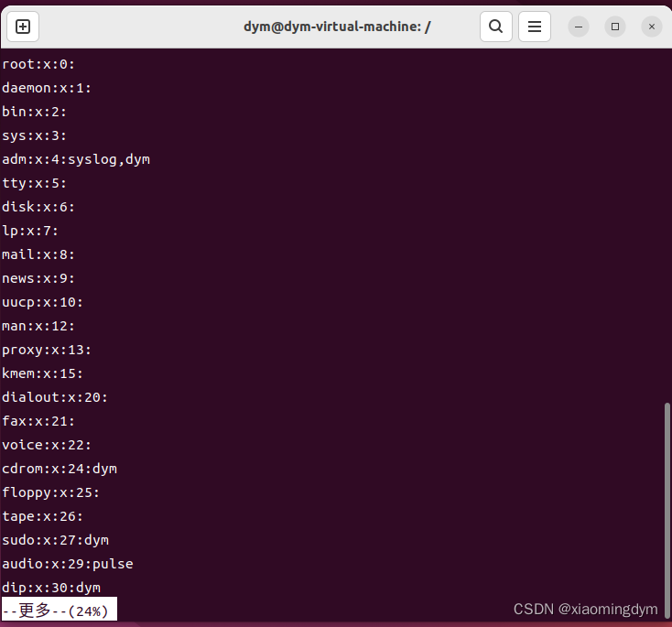
Task: Click the line kmem:x:15:
Action: 42,373
